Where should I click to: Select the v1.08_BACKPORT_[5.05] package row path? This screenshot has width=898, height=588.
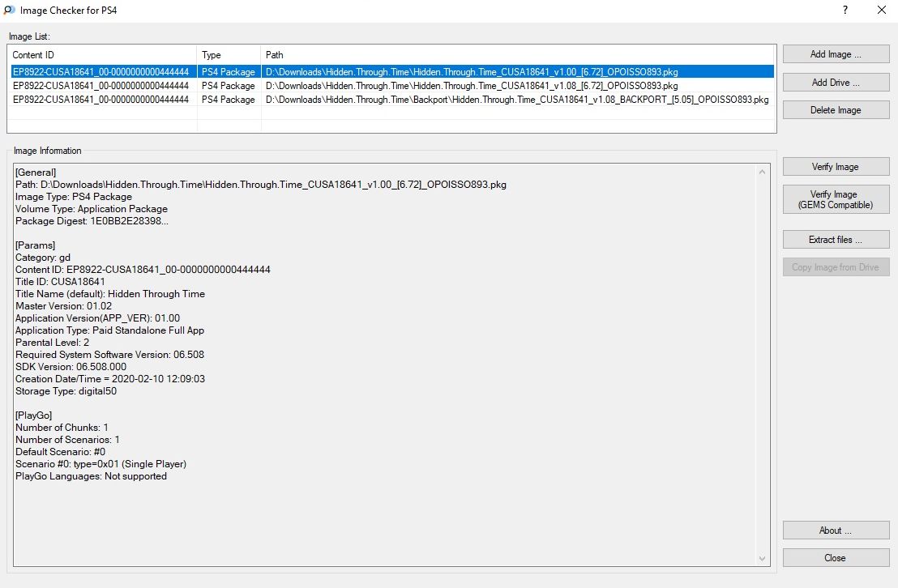(517, 100)
